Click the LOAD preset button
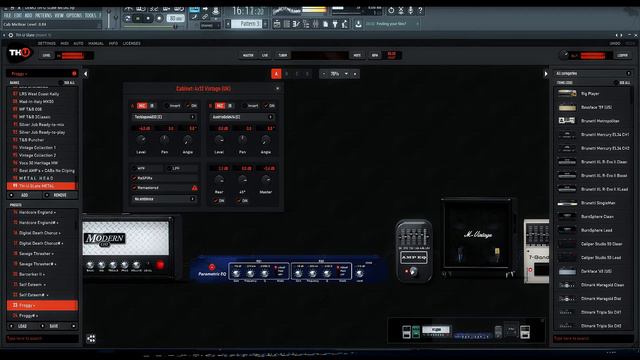Screen dimensions: 640x360 22,326
